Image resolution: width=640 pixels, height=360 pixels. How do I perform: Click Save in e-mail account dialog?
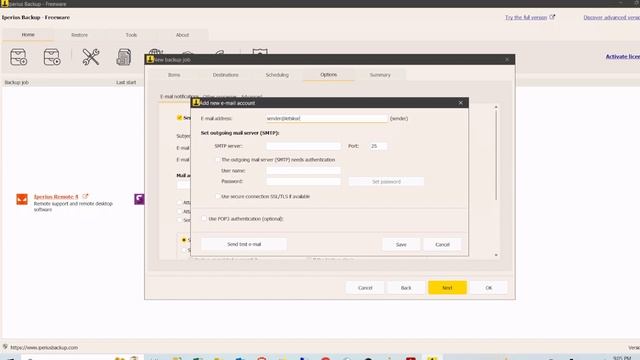[401, 244]
